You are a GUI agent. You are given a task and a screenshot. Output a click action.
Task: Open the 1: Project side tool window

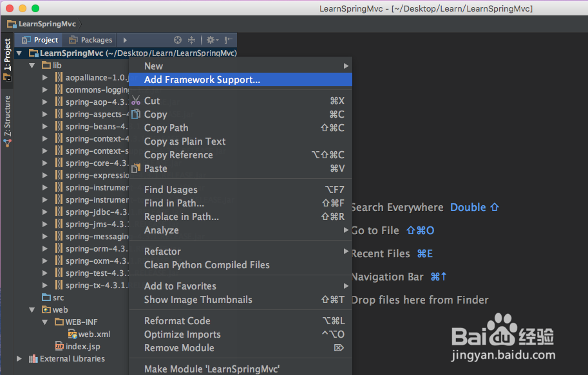click(7, 60)
